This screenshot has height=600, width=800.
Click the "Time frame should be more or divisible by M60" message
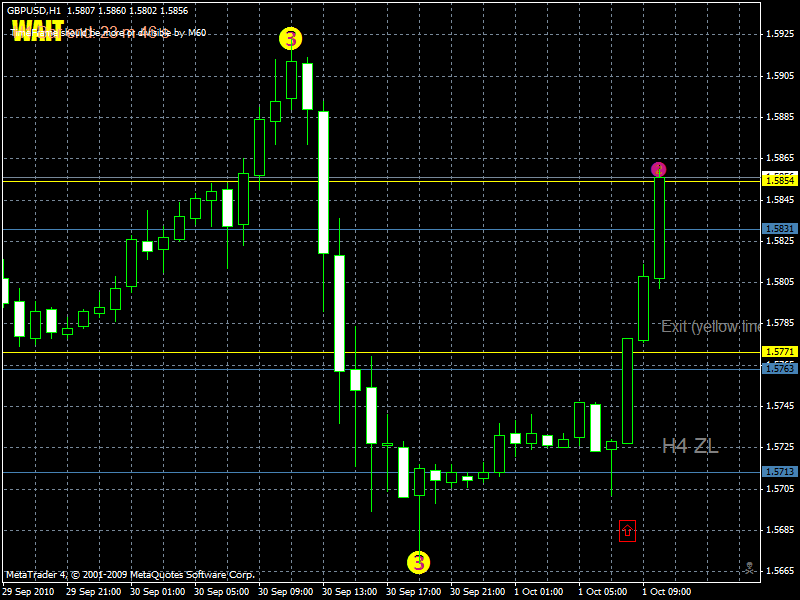point(108,33)
